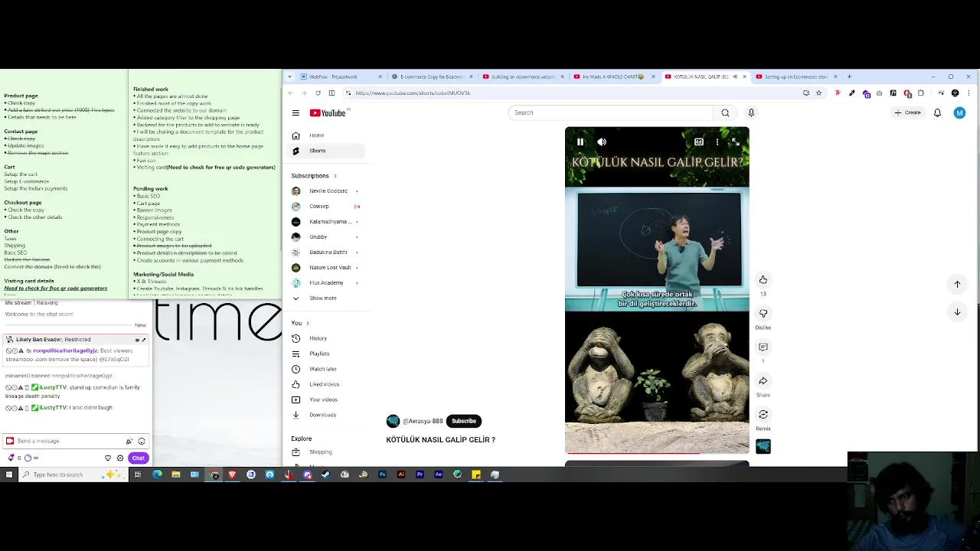Open YouTube notifications bell
This screenshot has height=551, width=980.
(937, 112)
